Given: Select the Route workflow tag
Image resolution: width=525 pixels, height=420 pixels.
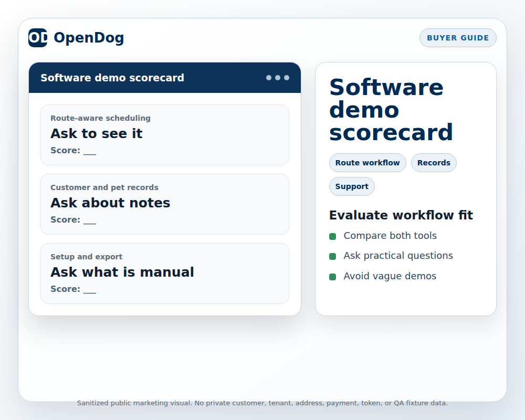Looking at the screenshot, I should pos(367,163).
